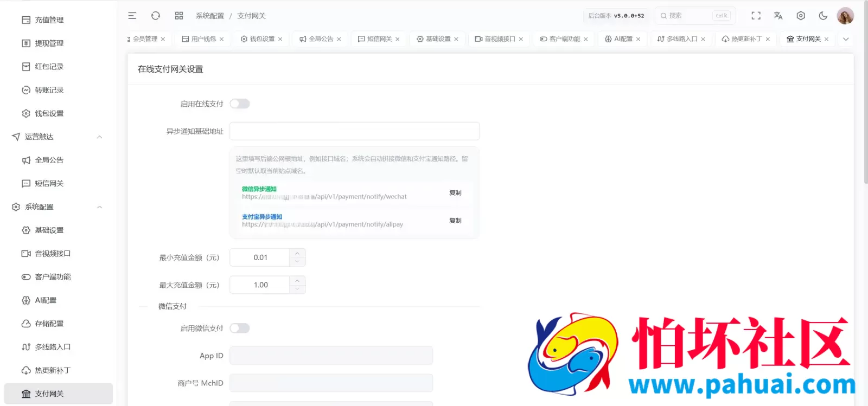The width and height of the screenshot is (868, 406).
Task: Focus the 最大充值金额 number field
Action: pyautogui.click(x=260, y=285)
